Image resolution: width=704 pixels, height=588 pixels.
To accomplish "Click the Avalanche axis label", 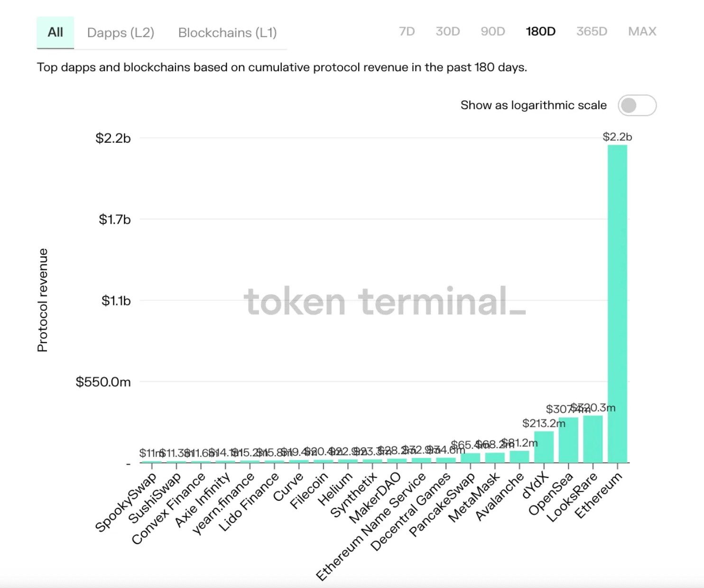I will (500, 496).
